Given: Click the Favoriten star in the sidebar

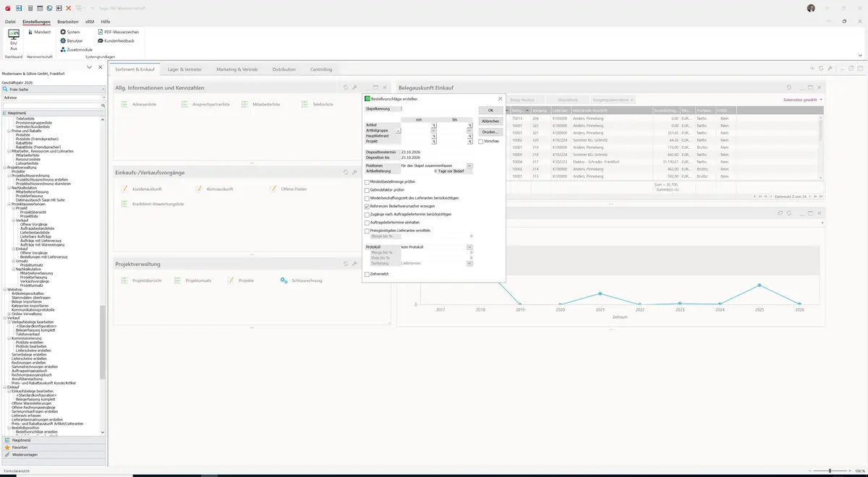Looking at the screenshot, I should point(8,447).
